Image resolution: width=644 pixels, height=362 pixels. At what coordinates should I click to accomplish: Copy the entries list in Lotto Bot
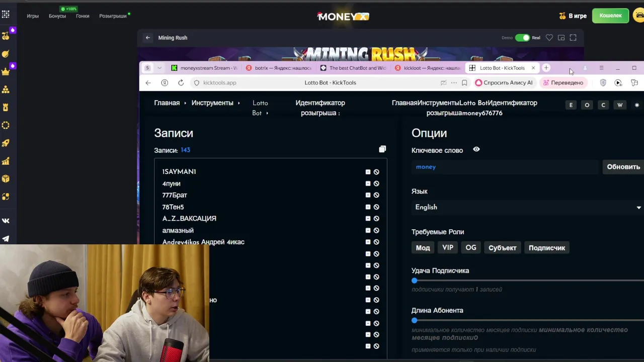[382, 149]
